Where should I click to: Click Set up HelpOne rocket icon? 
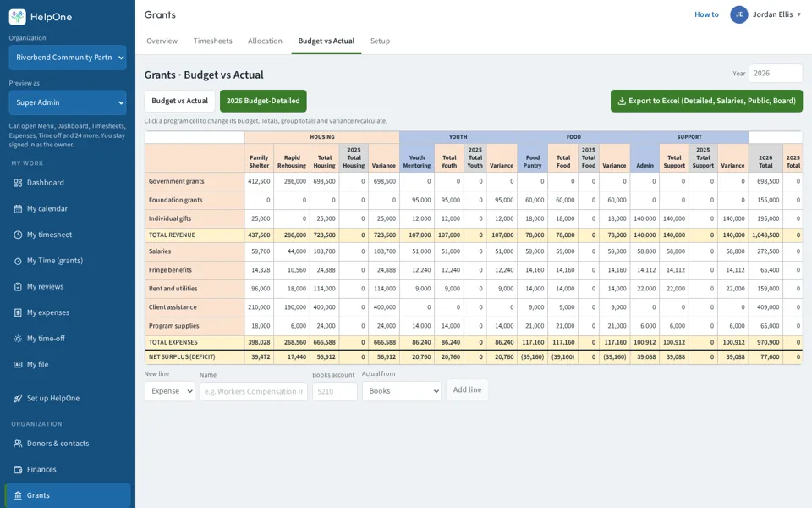coord(18,399)
